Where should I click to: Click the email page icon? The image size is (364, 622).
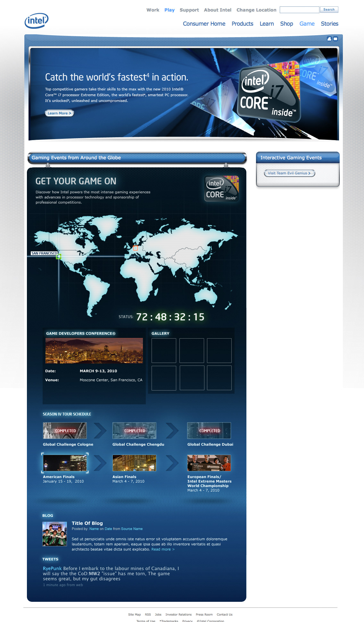pyautogui.click(x=335, y=39)
